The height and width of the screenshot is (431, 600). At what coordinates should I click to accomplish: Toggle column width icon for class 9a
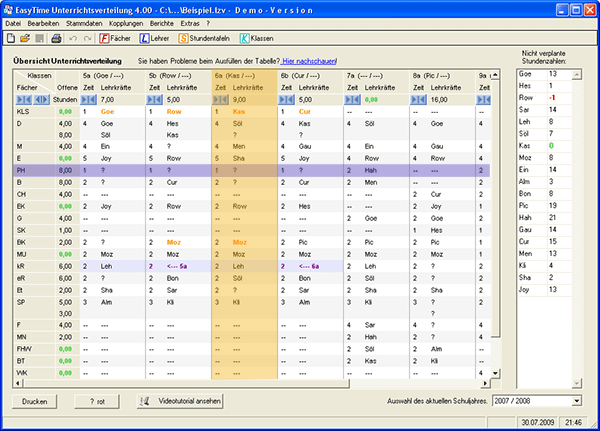(x=484, y=100)
